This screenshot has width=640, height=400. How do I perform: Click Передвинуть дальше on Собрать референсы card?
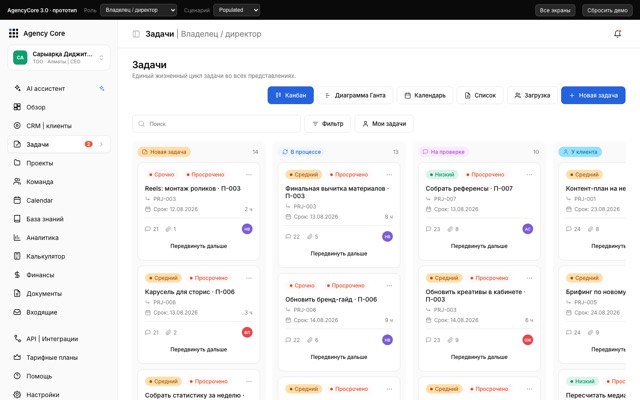coord(479,246)
